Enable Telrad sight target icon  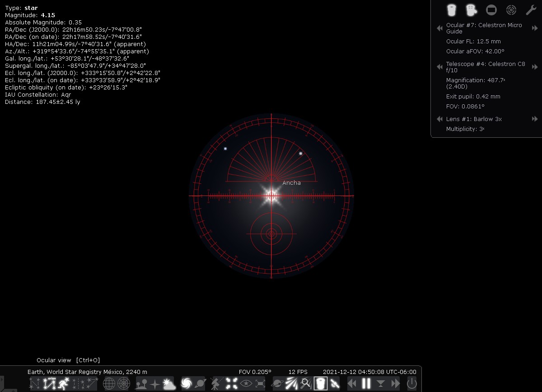coord(511,9)
